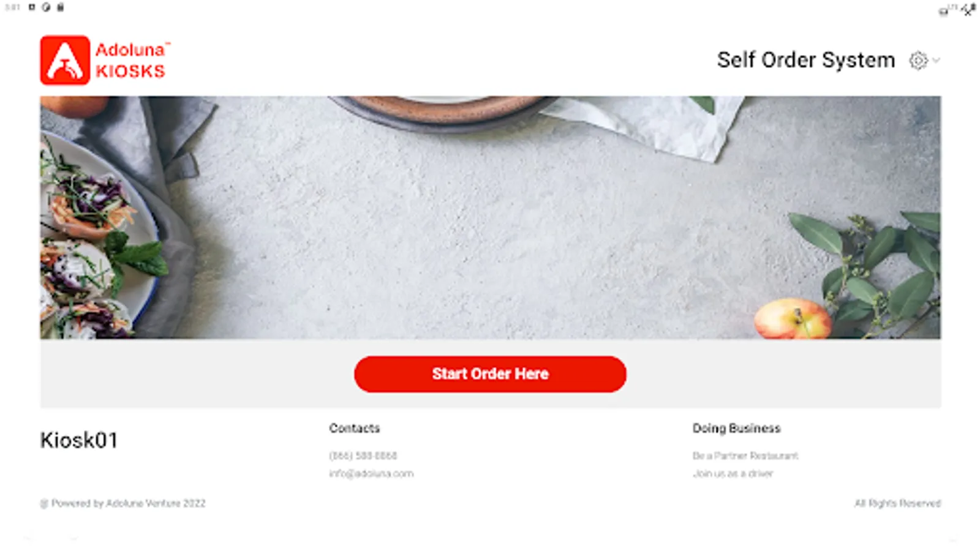Viewport: 980px width, 551px height.
Task: Click the contact phone number link
Action: pyautogui.click(x=363, y=455)
